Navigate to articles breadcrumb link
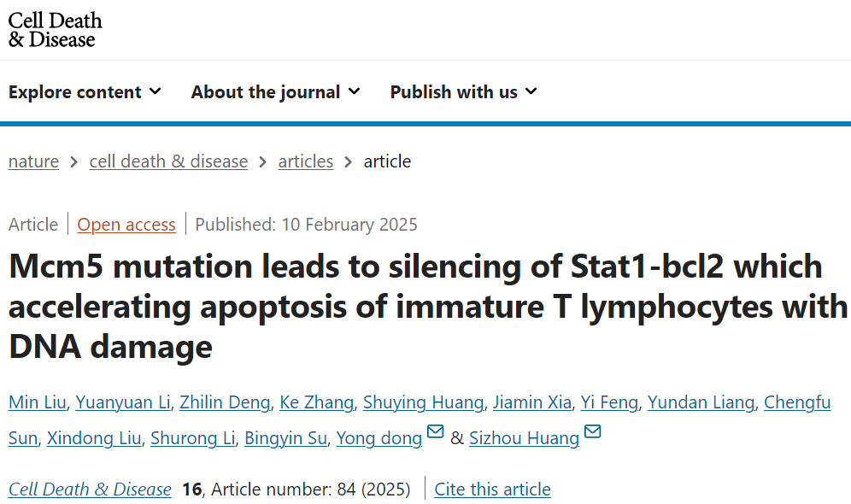This screenshot has width=851, height=504. pos(306,161)
